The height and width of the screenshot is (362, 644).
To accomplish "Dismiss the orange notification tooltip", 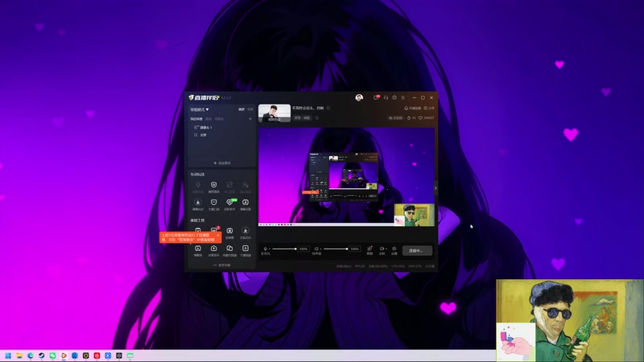I will pyautogui.click(x=218, y=236).
